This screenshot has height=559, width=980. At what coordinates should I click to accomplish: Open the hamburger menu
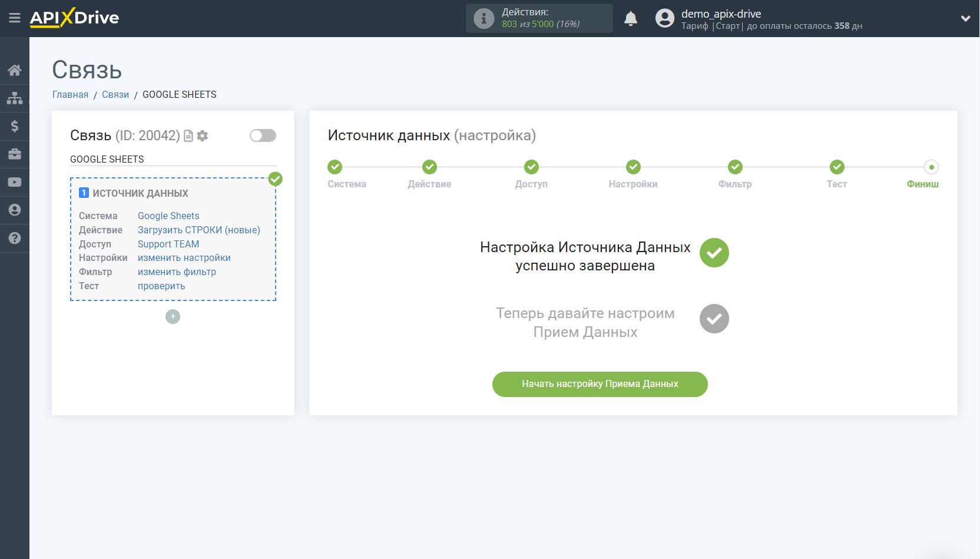click(x=15, y=18)
